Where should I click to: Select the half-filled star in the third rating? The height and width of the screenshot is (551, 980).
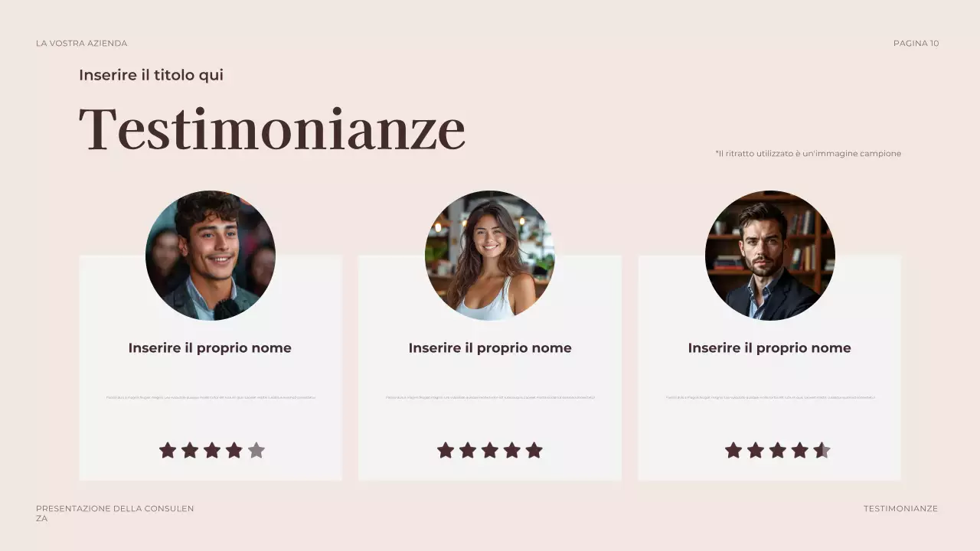pos(822,450)
